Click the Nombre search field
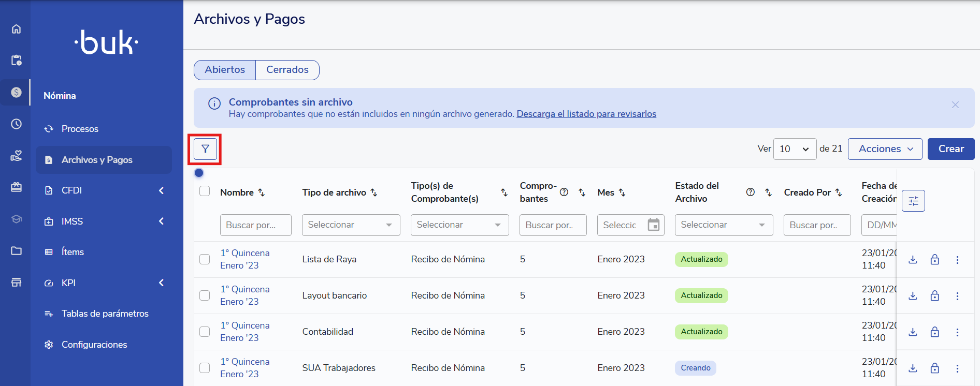980x386 pixels. click(255, 225)
